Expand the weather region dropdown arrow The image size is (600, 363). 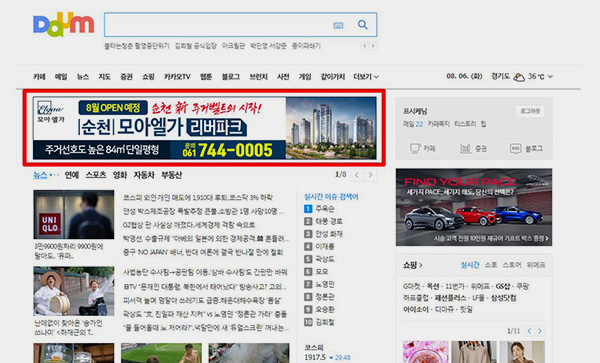click(x=550, y=77)
